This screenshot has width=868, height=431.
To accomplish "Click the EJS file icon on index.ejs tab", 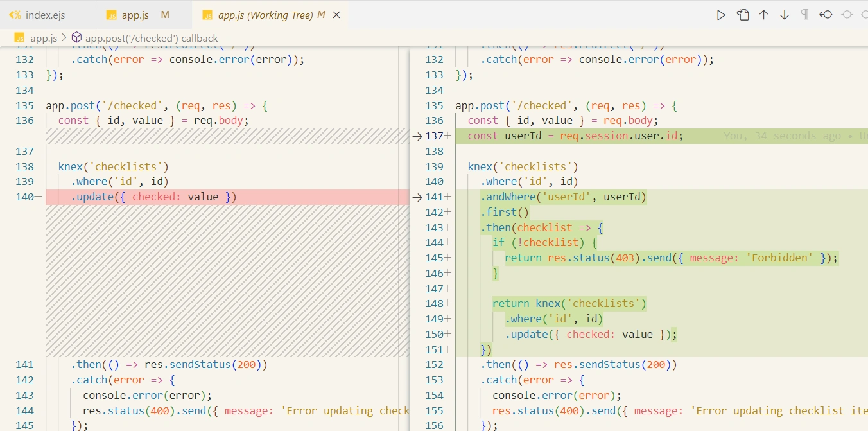I will coord(15,15).
